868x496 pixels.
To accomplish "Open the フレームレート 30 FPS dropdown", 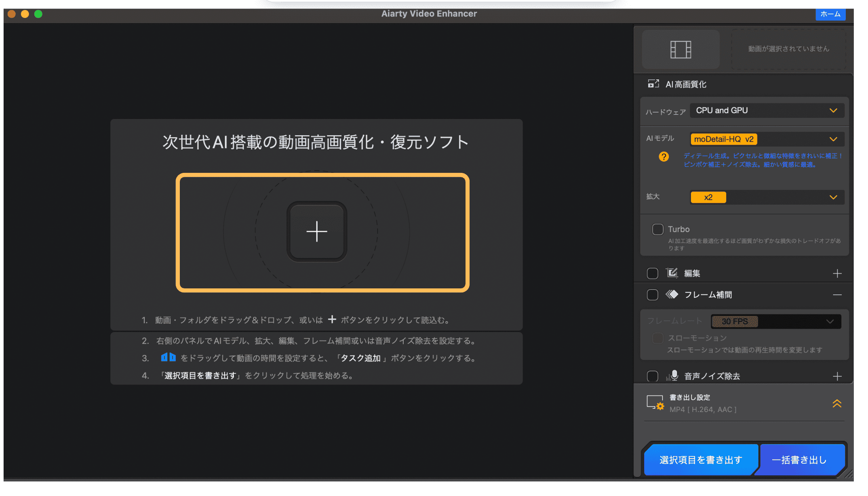I will [776, 322].
